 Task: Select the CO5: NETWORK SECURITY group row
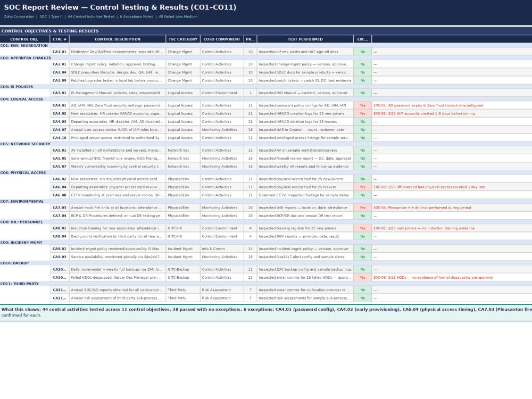pyautogui.click(x=266, y=144)
